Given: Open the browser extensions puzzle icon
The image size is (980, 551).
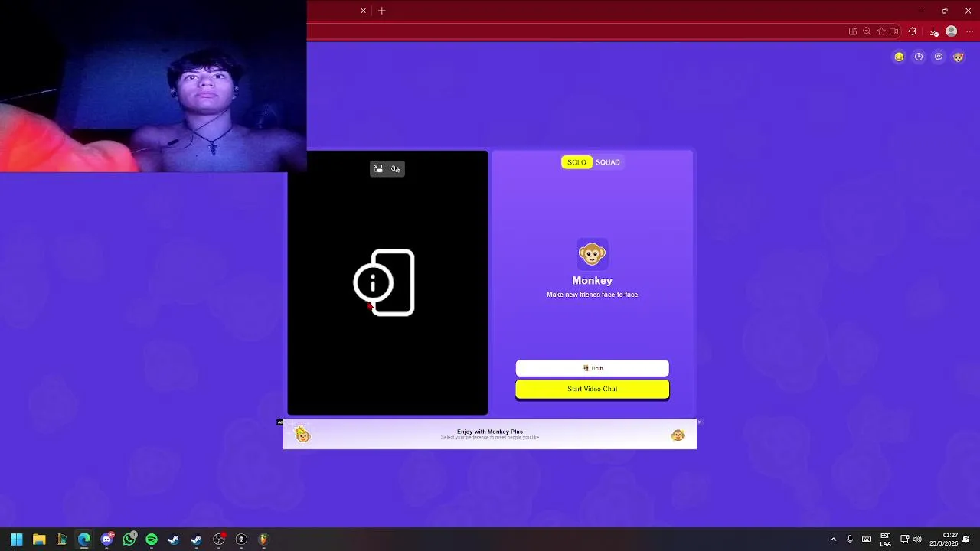Looking at the screenshot, I should click(912, 31).
